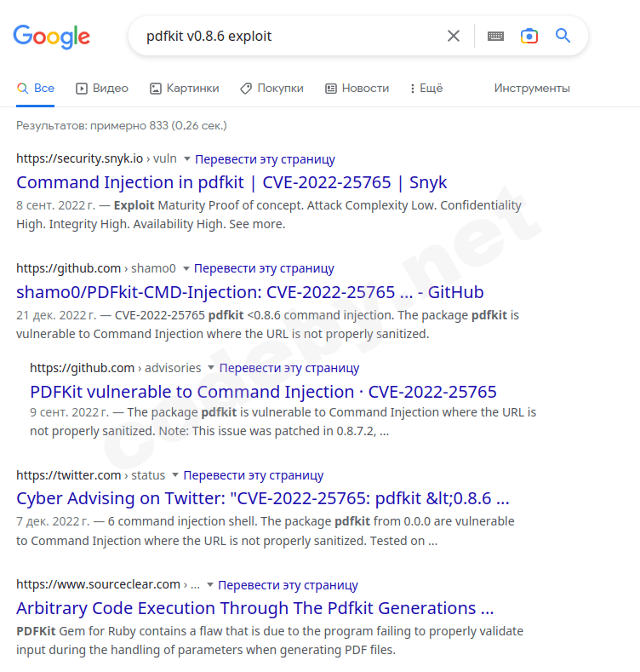This screenshot has width=640, height=672.
Task: Expand the Ещё more menu
Action: (426, 88)
